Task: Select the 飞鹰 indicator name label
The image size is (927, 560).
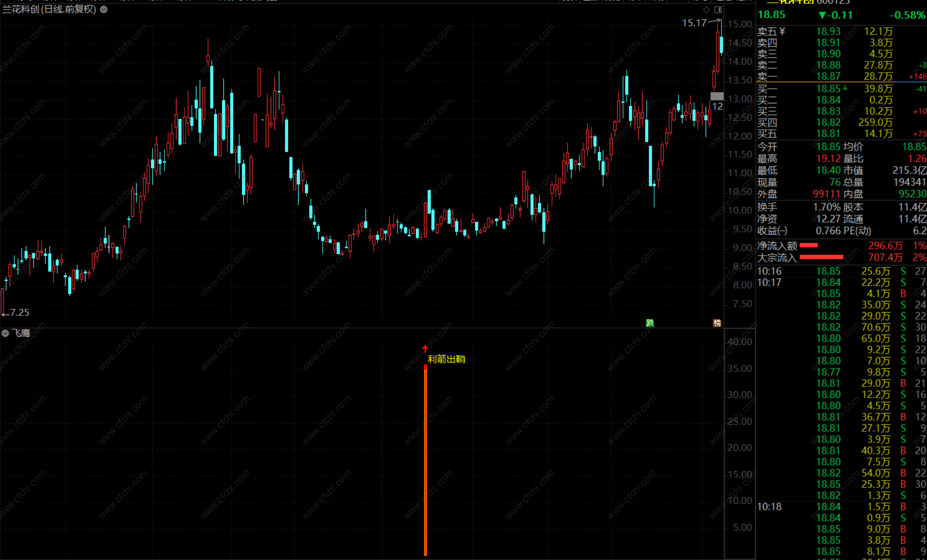Action: click(x=21, y=333)
